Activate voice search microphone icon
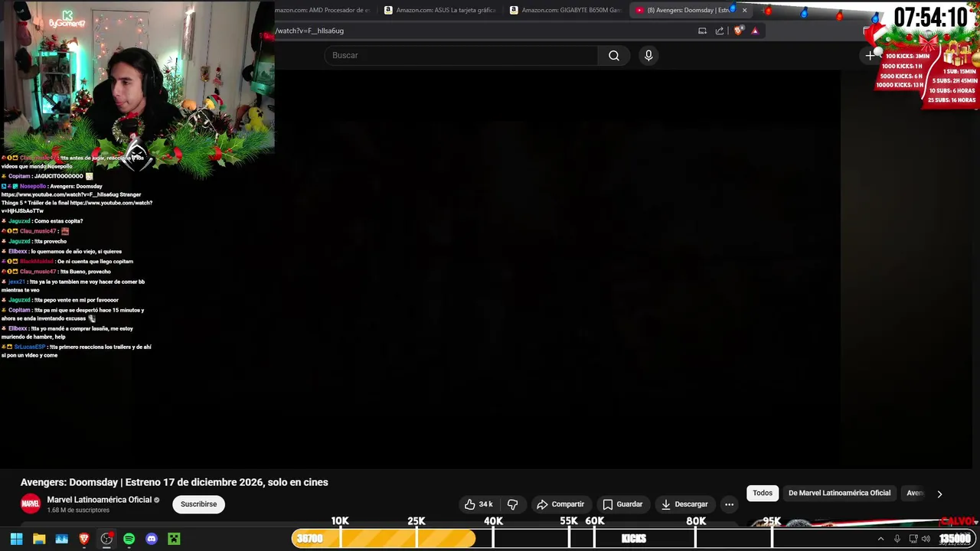 pos(648,55)
